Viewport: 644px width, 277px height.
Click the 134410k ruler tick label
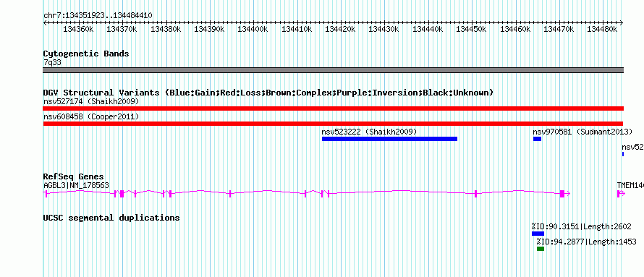point(297,30)
